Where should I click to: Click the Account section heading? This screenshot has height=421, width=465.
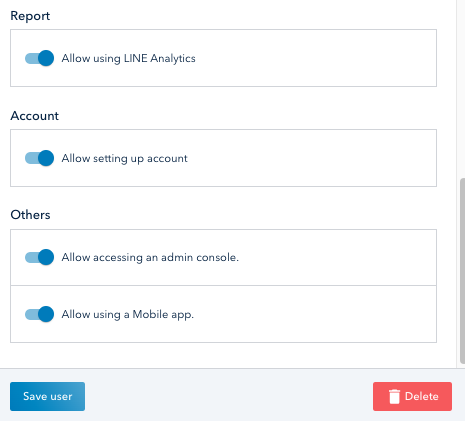[34, 116]
